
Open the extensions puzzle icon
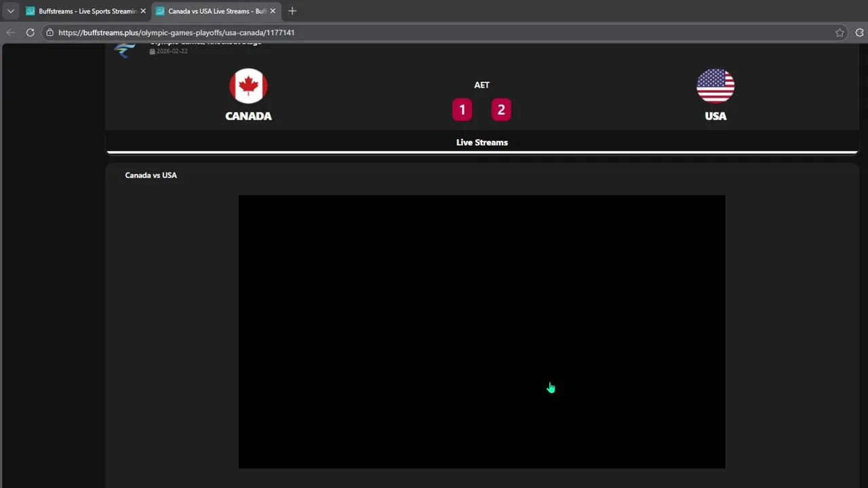coord(860,33)
